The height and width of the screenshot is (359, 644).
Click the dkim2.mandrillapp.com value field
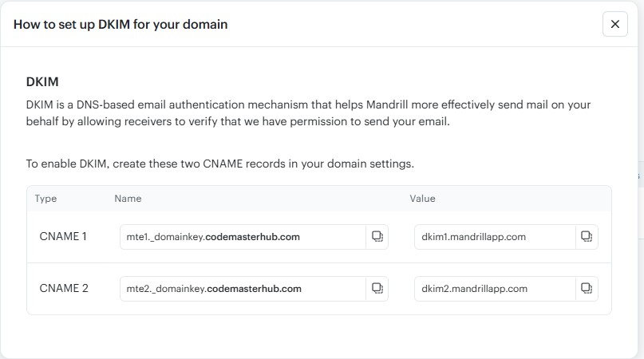click(494, 289)
